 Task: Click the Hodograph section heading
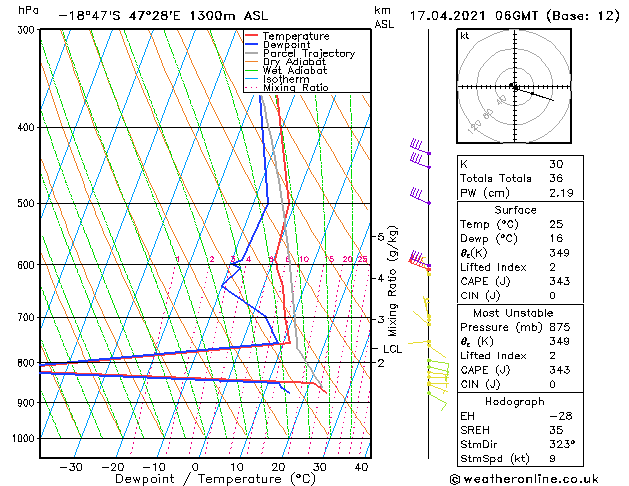point(515,402)
